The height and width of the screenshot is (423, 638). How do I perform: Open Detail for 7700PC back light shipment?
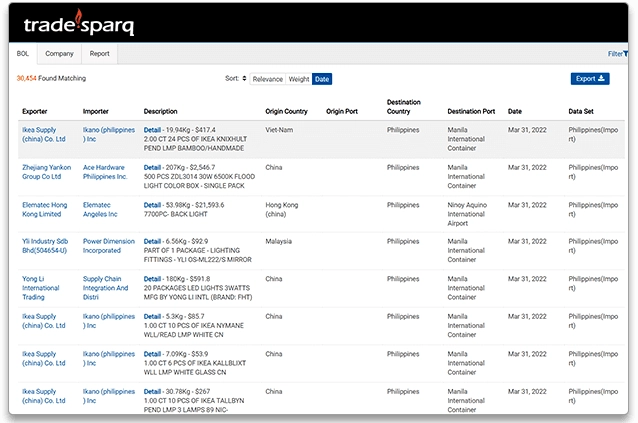pos(152,205)
